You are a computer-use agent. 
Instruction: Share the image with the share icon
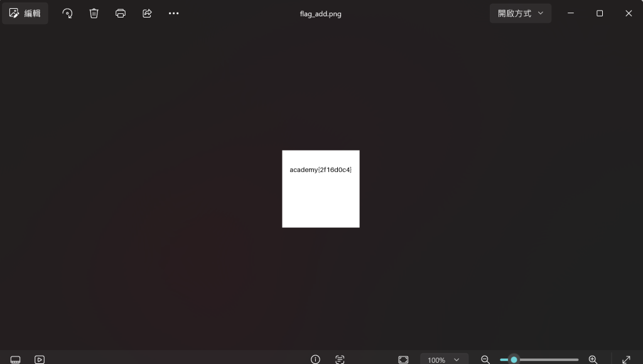coord(147,13)
